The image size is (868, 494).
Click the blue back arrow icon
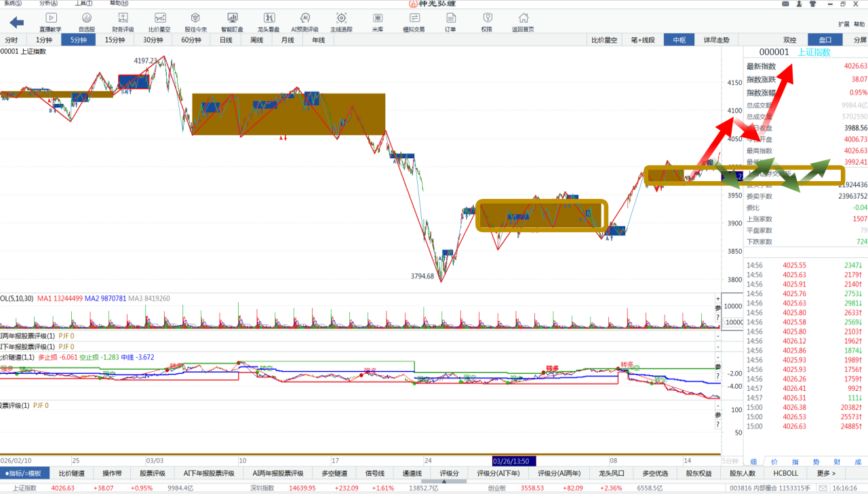pos(16,22)
